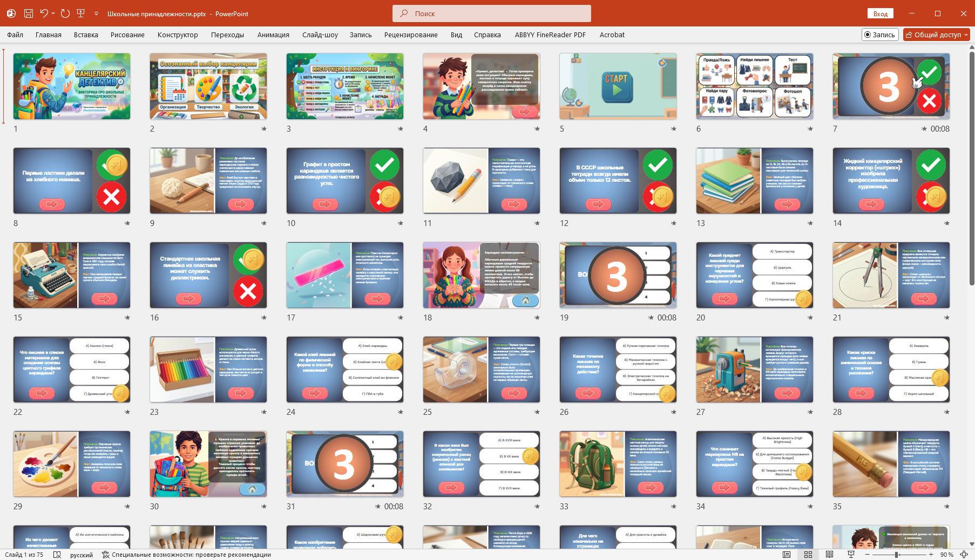
Task: Select slide 15 thumbnail with typewriter
Action: coord(72,275)
